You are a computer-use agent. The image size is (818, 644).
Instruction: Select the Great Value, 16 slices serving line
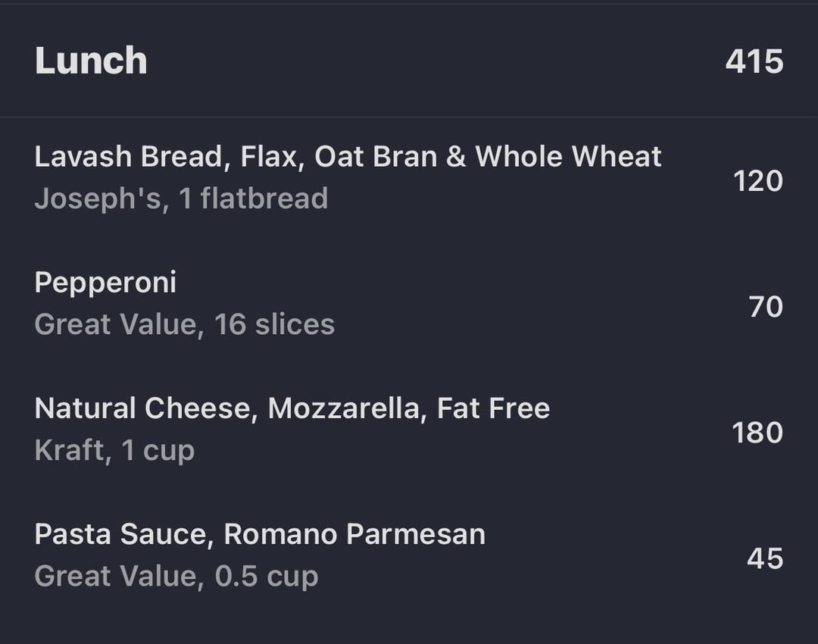(x=185, y=324)
